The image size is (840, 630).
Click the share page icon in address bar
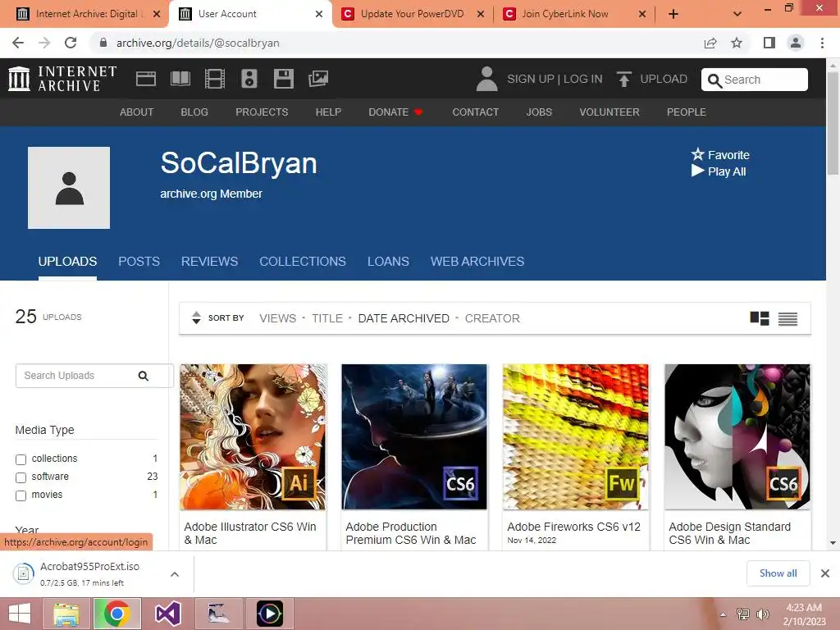[x=710, y=43]
